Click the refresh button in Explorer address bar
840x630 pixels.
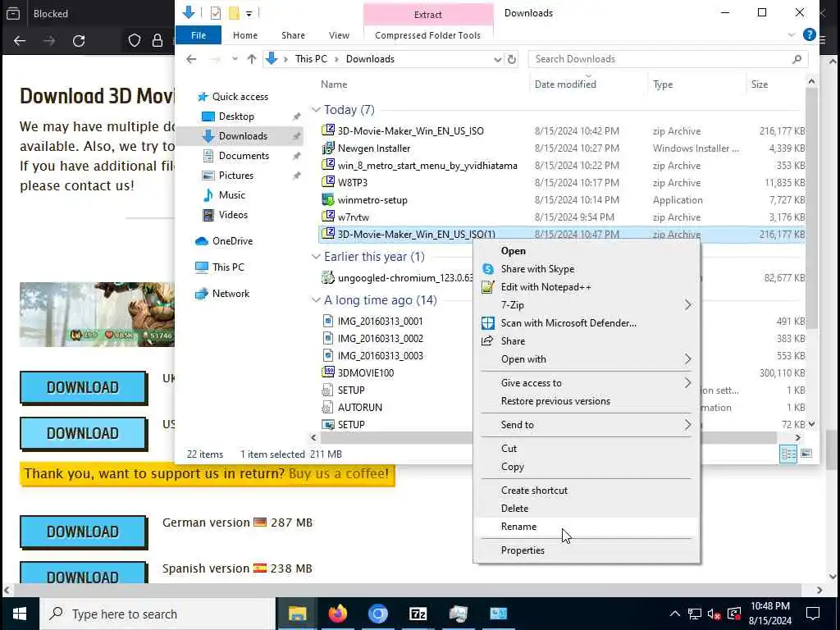(512, 59)
